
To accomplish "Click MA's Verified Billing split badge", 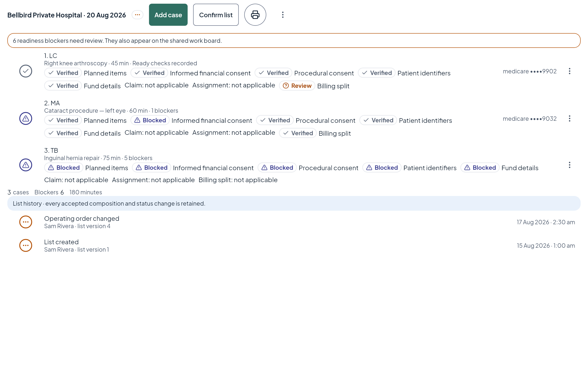I will point(298,133).
